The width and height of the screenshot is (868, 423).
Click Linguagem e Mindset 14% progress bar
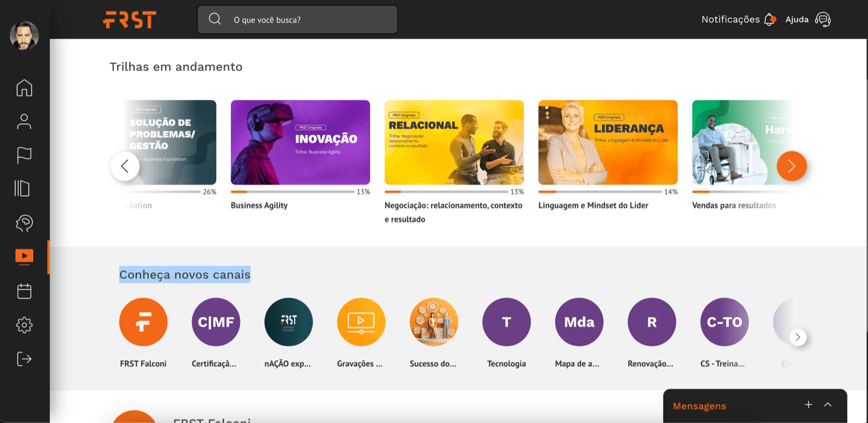(600, 192)
